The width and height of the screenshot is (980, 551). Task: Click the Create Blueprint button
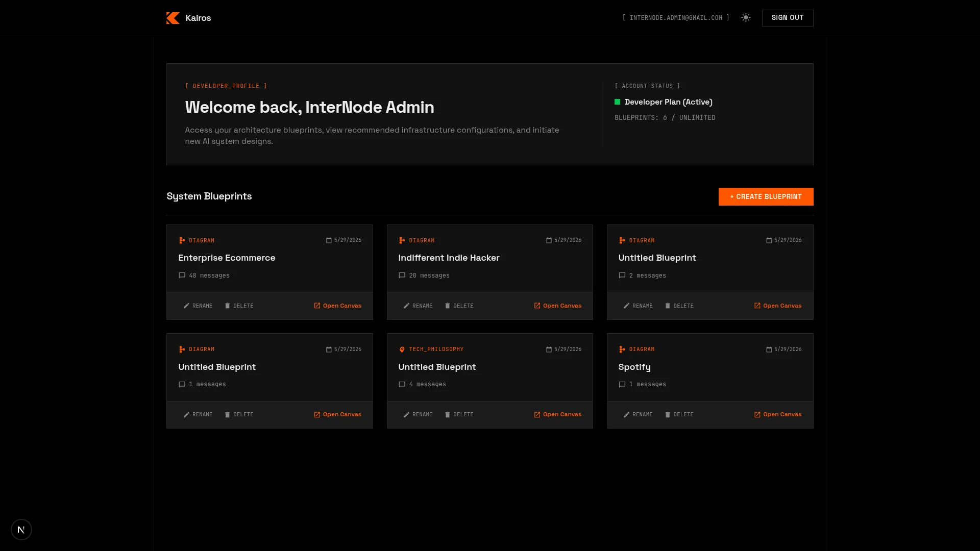pyautogui.click(x=766, y=196)
